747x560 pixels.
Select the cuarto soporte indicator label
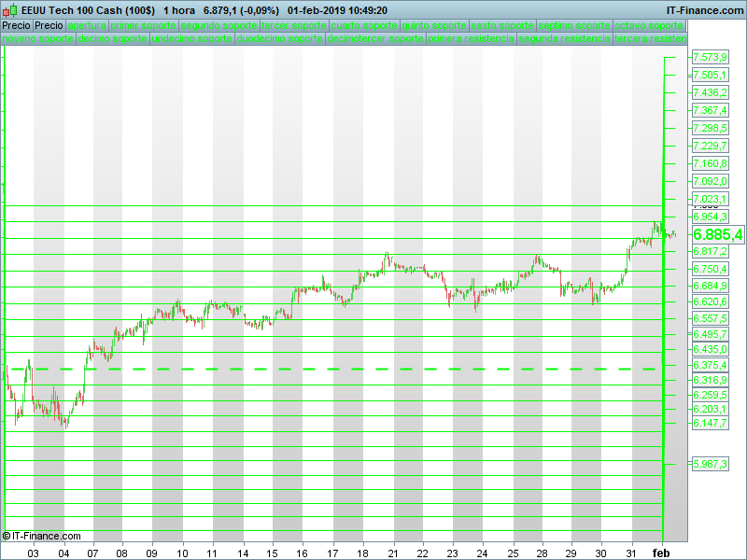pyautogui.click(x=364, y=25)
